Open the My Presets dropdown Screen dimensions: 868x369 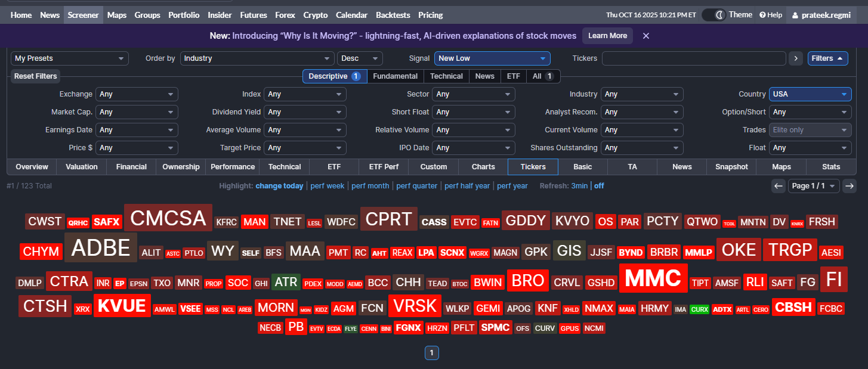coord(70,58)
